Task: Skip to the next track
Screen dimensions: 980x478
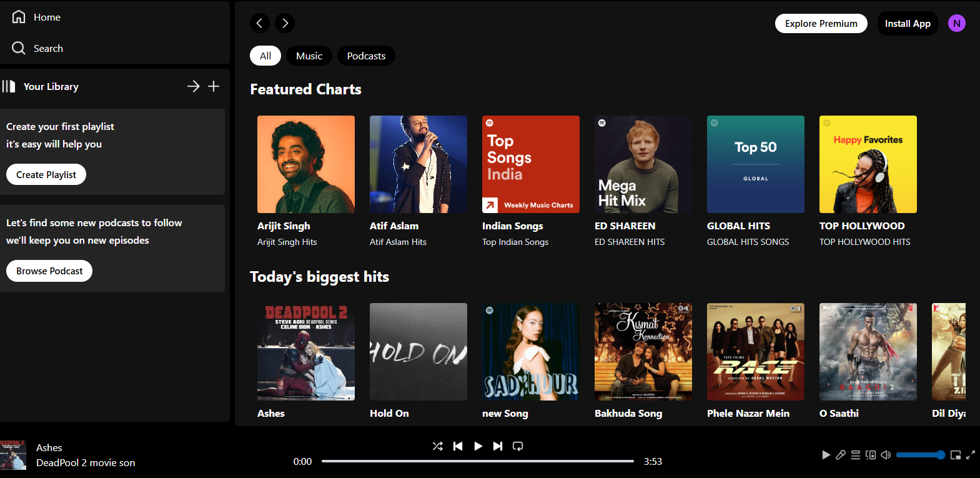Action: coord(498,446)
